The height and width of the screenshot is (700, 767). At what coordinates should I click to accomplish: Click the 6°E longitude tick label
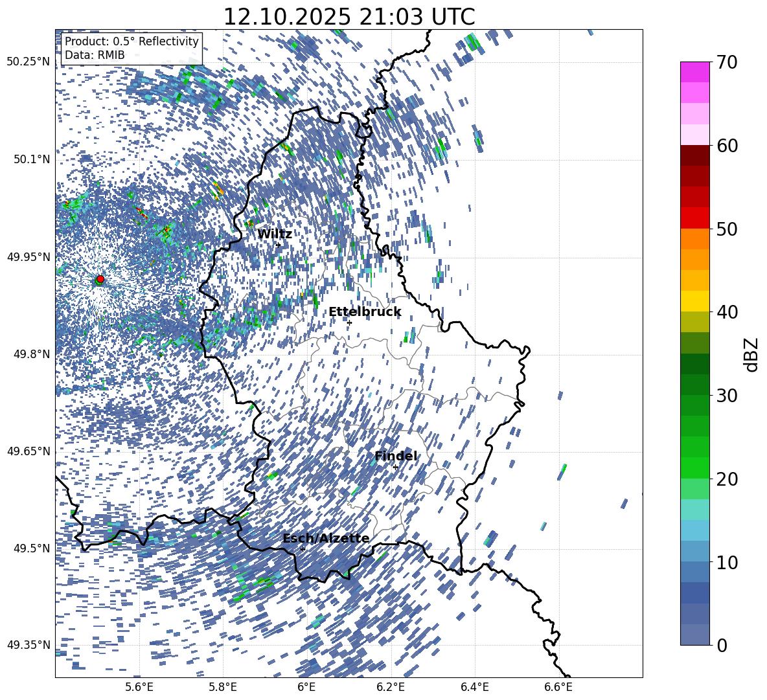pyautogui.click(x=306, y=687)
